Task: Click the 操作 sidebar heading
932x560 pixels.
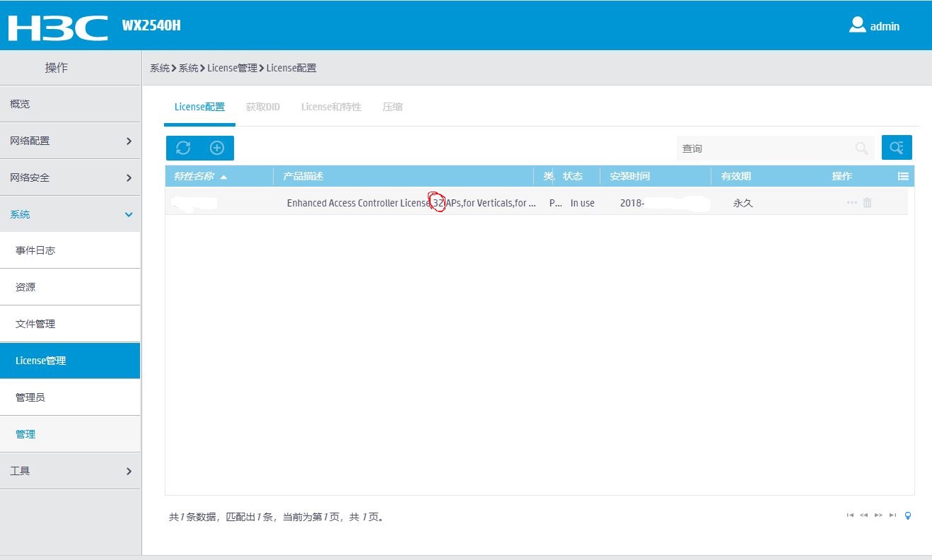Action: pyautogui.click(x=57, y=68)
